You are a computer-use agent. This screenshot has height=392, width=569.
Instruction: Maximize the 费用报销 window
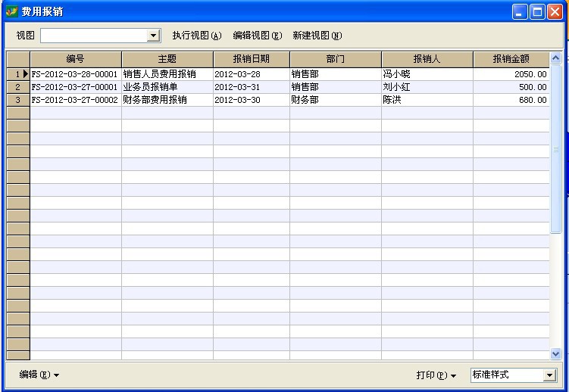[537, 11]
